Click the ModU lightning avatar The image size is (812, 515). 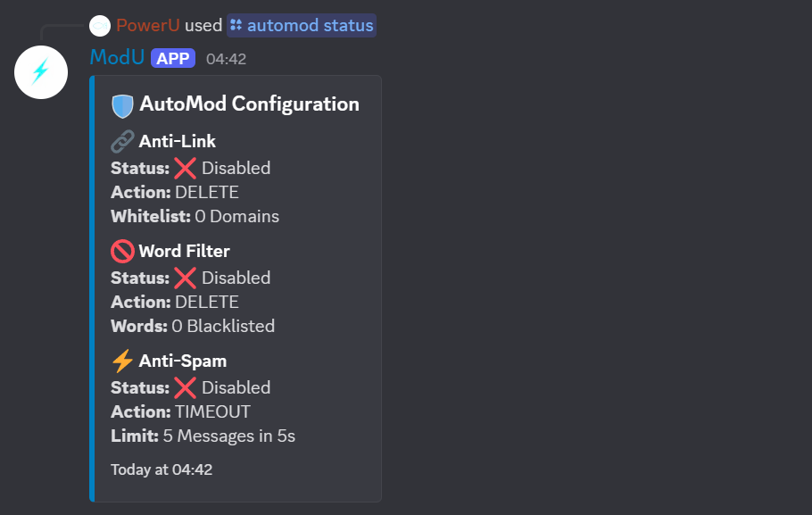pyautogui.click(x=41, y=71)
